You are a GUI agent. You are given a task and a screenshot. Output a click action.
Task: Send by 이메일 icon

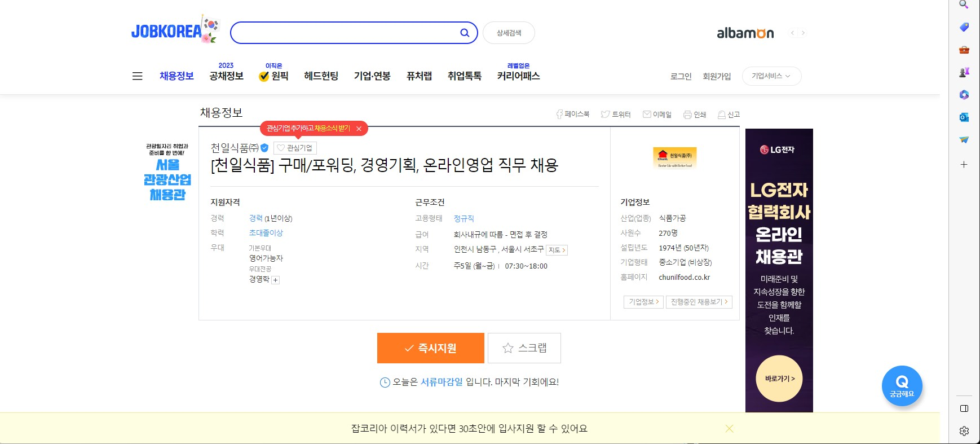(x=657, y=115)
